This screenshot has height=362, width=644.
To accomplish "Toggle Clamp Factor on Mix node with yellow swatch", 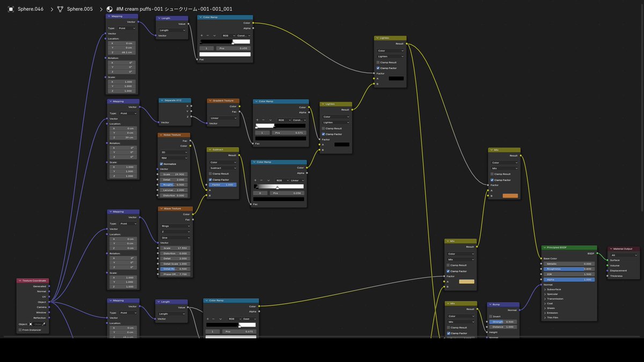I will [x=448, y=271].
